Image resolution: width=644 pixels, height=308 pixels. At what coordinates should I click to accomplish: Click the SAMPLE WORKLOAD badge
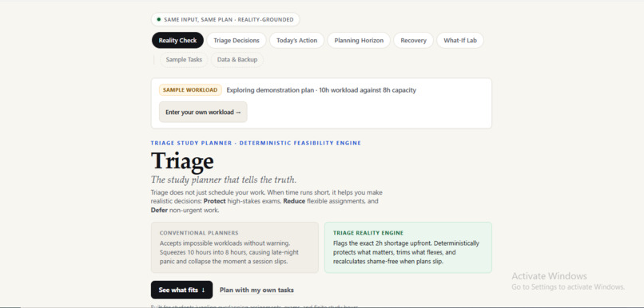tap(190, 90)
